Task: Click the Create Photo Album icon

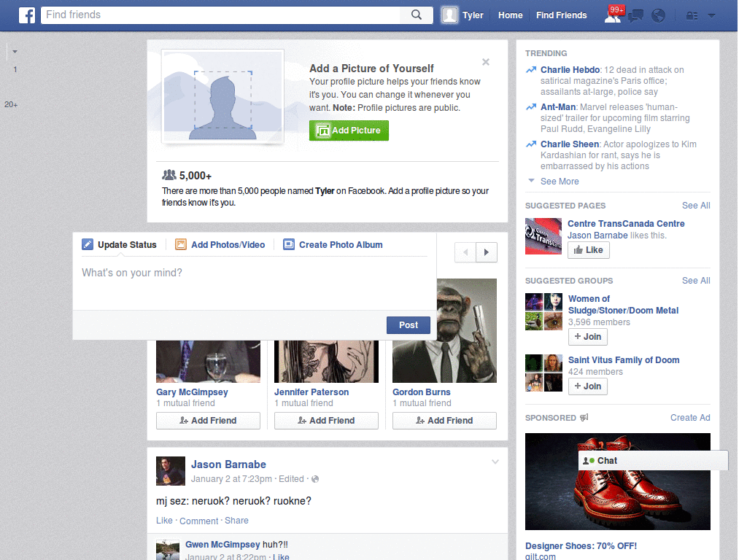Action: (289, 245)
